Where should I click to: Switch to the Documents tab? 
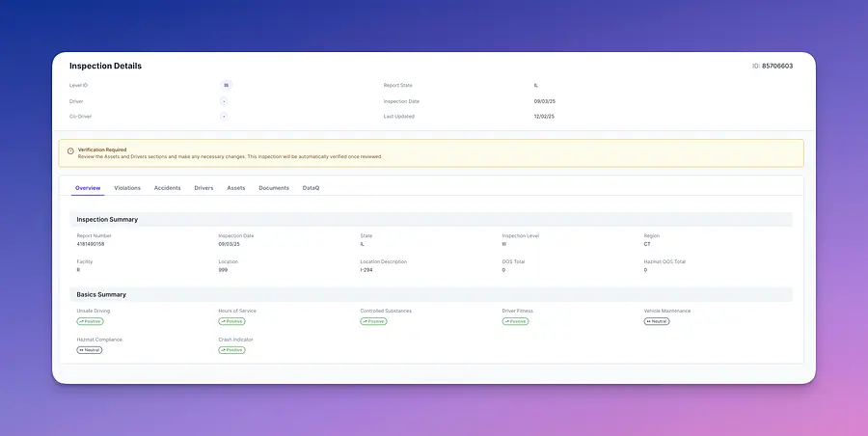click(x=274, y=188)
